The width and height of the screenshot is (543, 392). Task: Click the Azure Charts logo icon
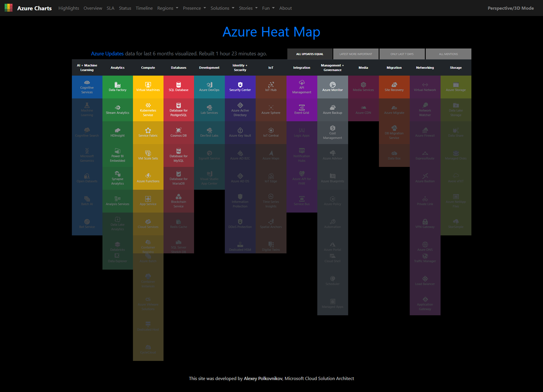8,8
